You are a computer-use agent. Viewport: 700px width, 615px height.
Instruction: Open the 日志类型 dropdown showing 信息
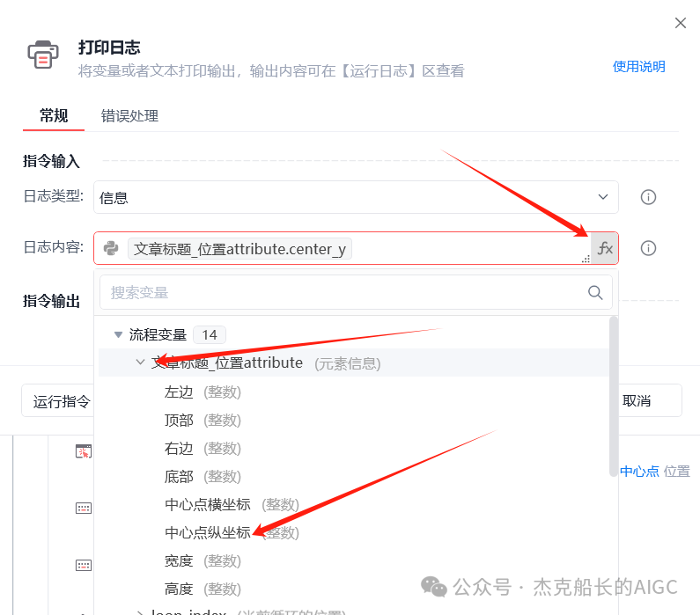(356, 197)
